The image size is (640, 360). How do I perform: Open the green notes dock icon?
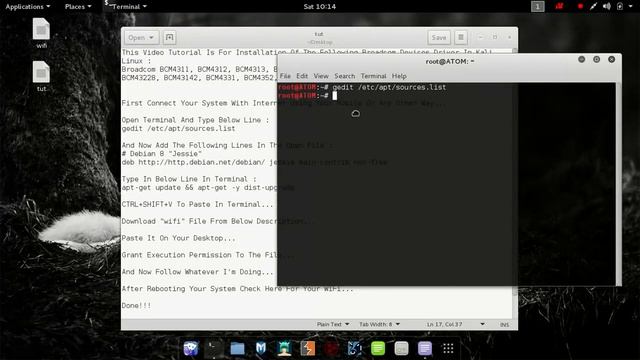click(378, 348)
